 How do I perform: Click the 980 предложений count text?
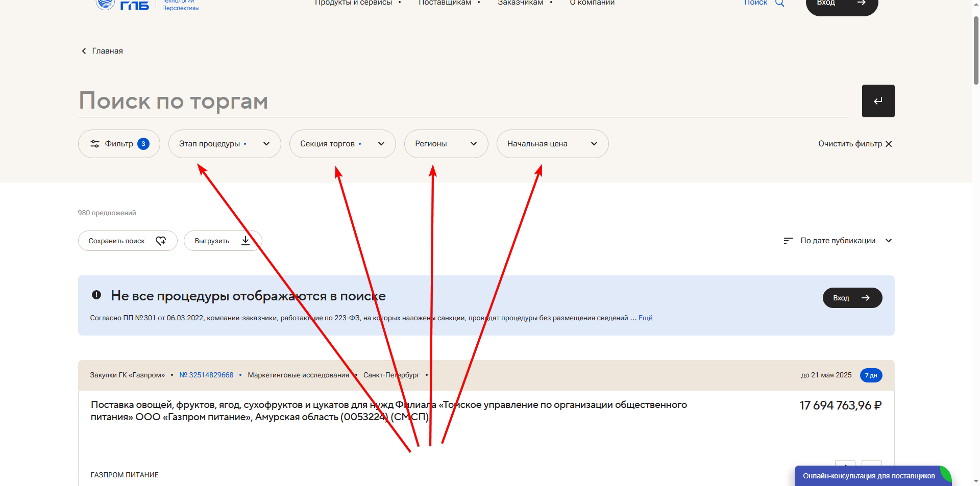tap(107, 213)
